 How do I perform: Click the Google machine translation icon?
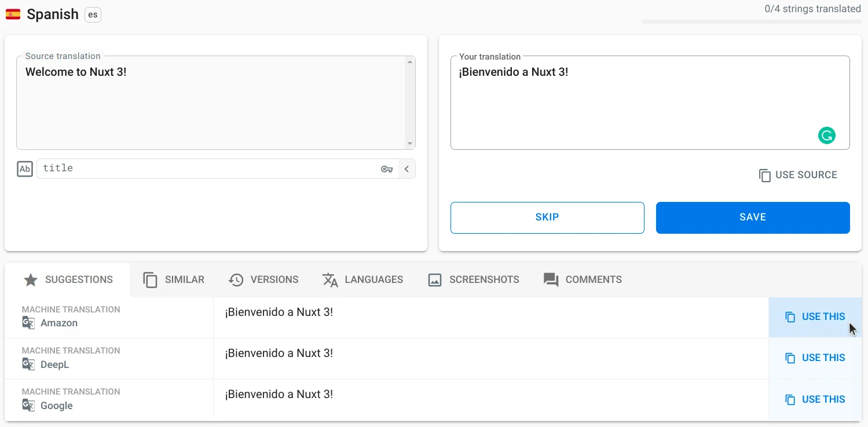[x=28, y=406]
